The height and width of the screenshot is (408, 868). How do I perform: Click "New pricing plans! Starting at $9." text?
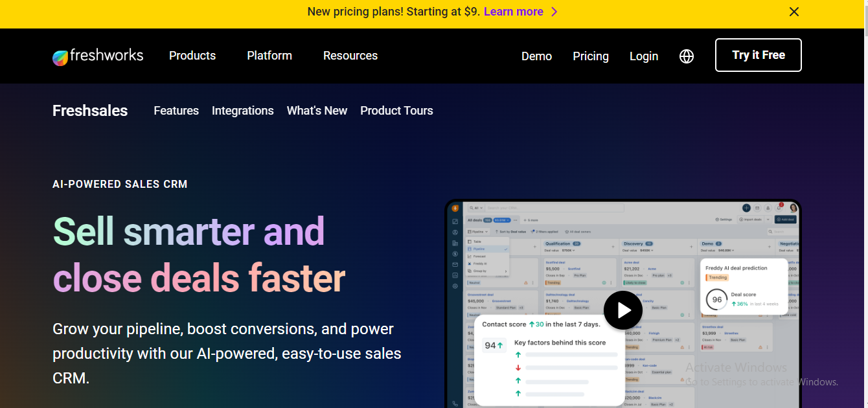(x=394, y=12)
